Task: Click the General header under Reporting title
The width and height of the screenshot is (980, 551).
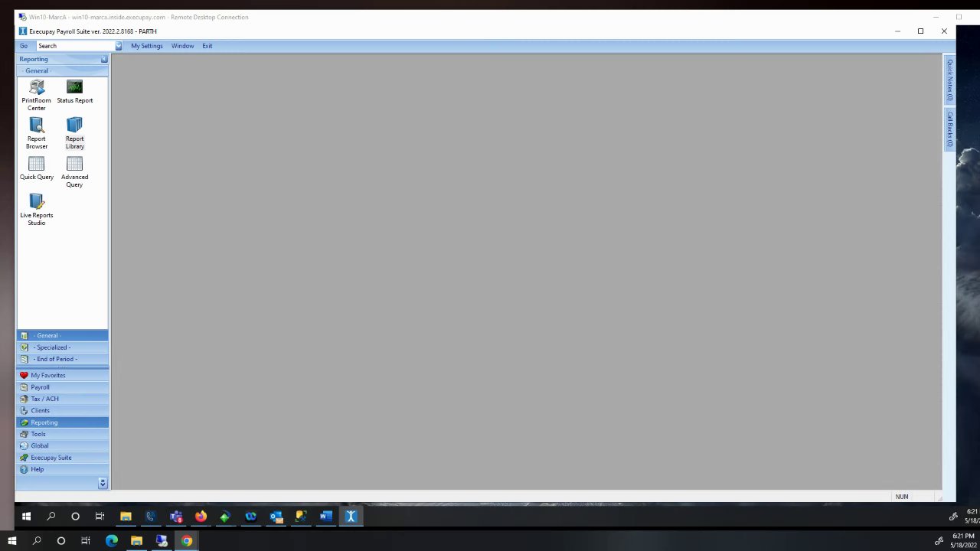Action: (x=62, y=70)
